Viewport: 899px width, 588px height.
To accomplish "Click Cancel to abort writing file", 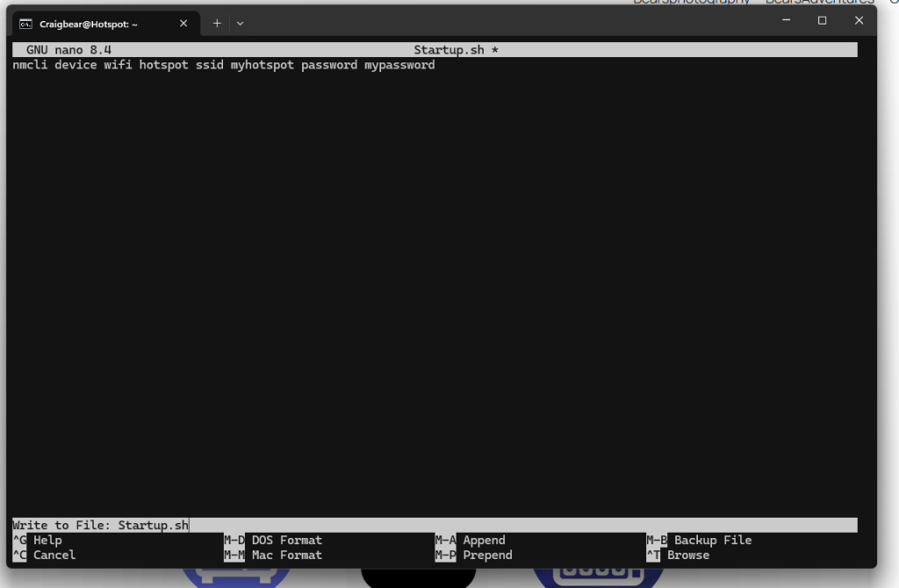I will 54,556.
